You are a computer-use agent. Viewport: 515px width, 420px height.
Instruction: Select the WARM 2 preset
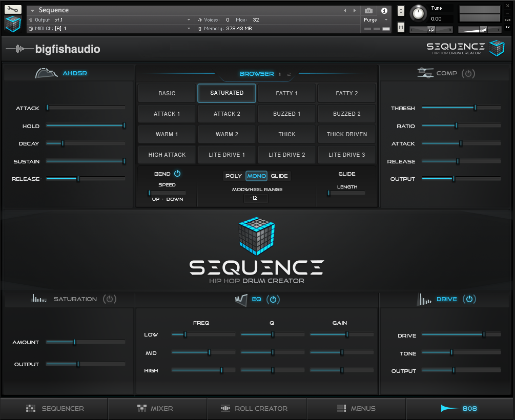(226, 134)
